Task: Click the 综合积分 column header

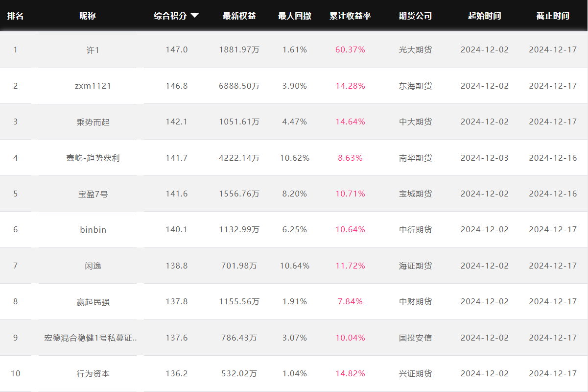Action: pos(170,16)
